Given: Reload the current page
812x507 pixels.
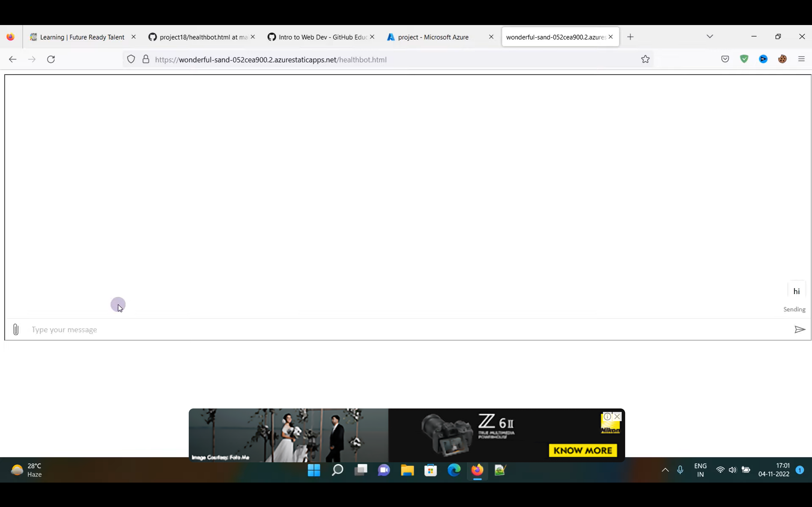Looking at the screenshot, I should 51,59.
